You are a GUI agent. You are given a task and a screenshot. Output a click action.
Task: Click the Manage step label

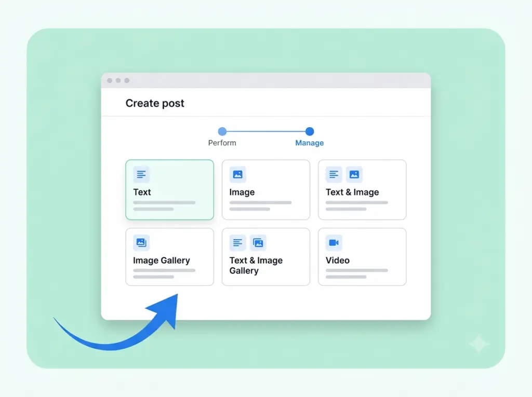[310, 143]
